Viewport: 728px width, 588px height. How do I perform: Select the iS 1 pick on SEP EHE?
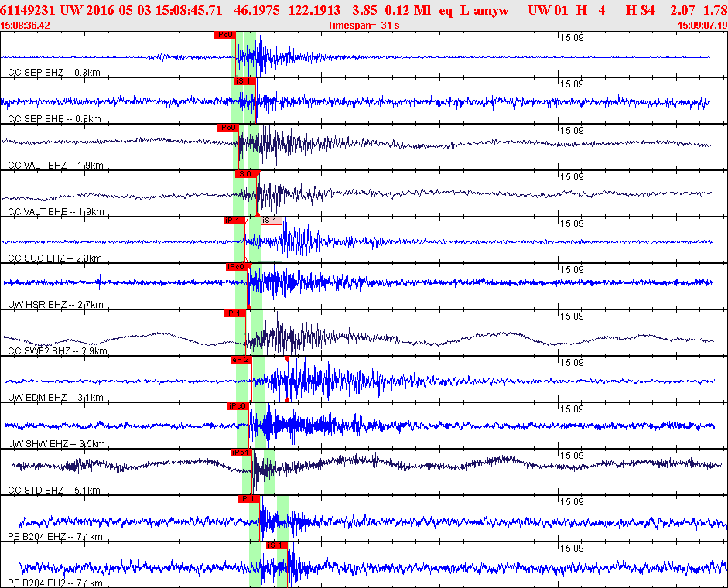tap(244, 81)
